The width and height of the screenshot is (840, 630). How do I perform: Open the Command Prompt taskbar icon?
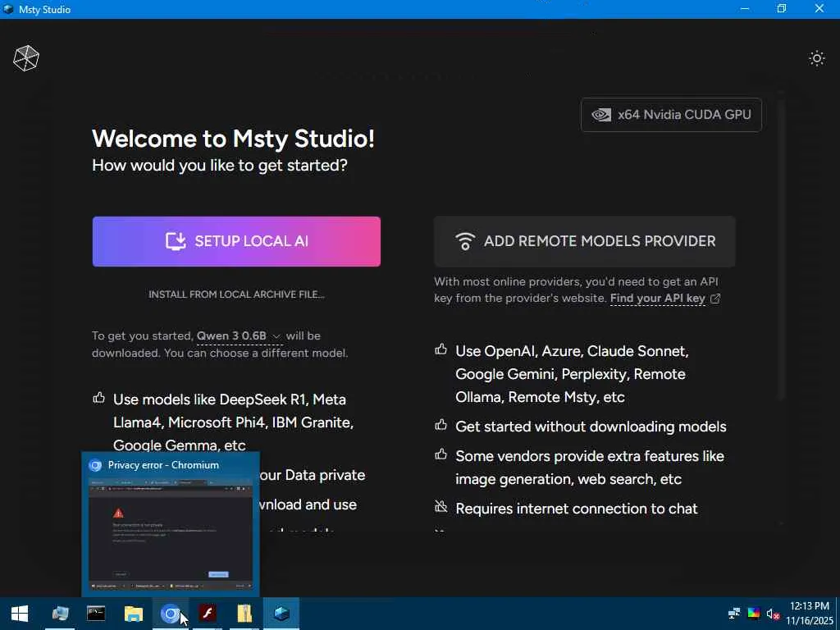[96, 614]
